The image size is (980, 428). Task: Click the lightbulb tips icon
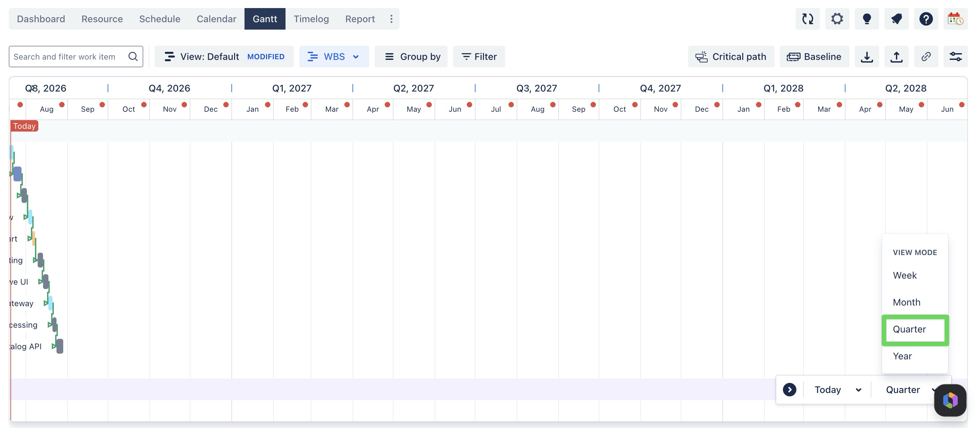(867, 19)
